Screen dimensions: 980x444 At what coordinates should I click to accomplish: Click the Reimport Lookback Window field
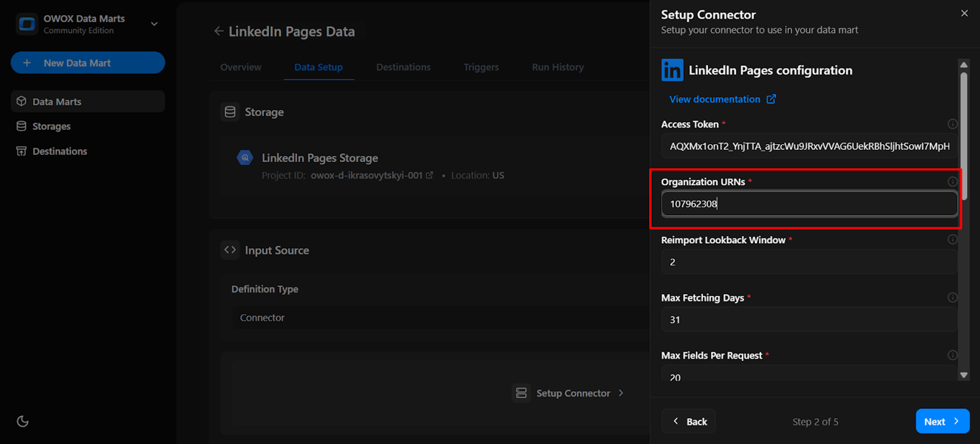[x=809, y=262]
